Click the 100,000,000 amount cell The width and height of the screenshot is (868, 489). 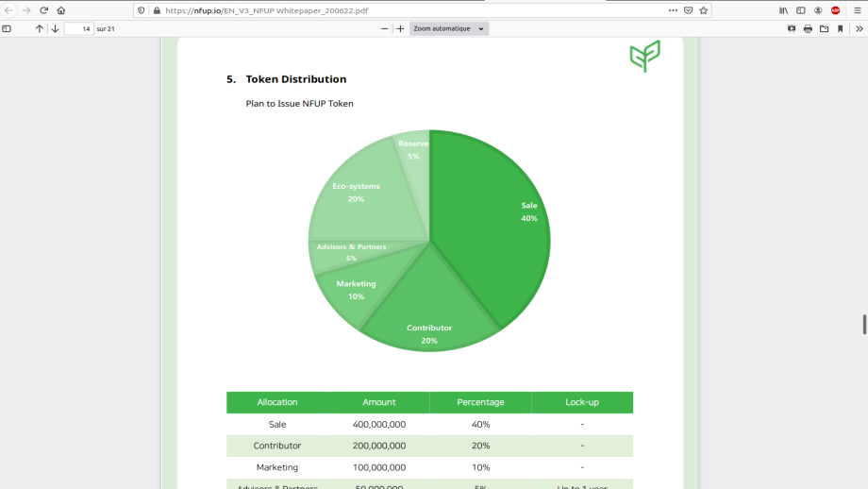(379, 467)
